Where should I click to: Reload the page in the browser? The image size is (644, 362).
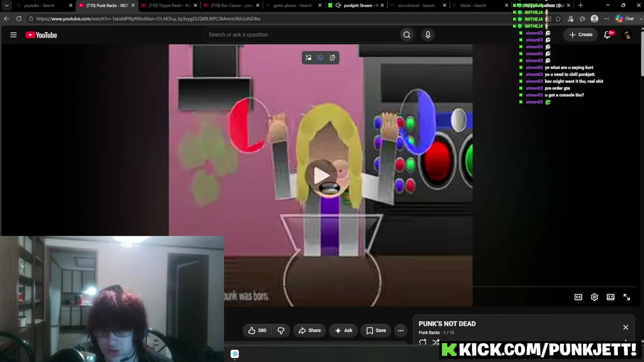coord(19,19)
